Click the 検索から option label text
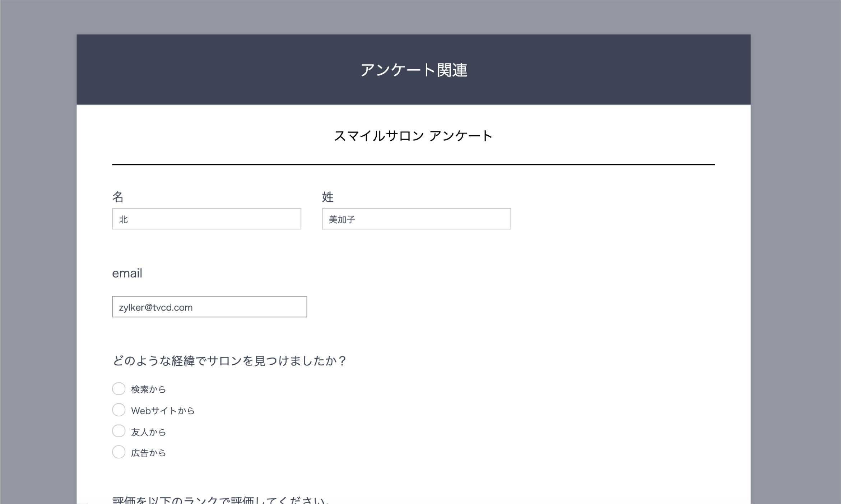The height and width of the screenshot is (504, 841). [x=148, y=389]
